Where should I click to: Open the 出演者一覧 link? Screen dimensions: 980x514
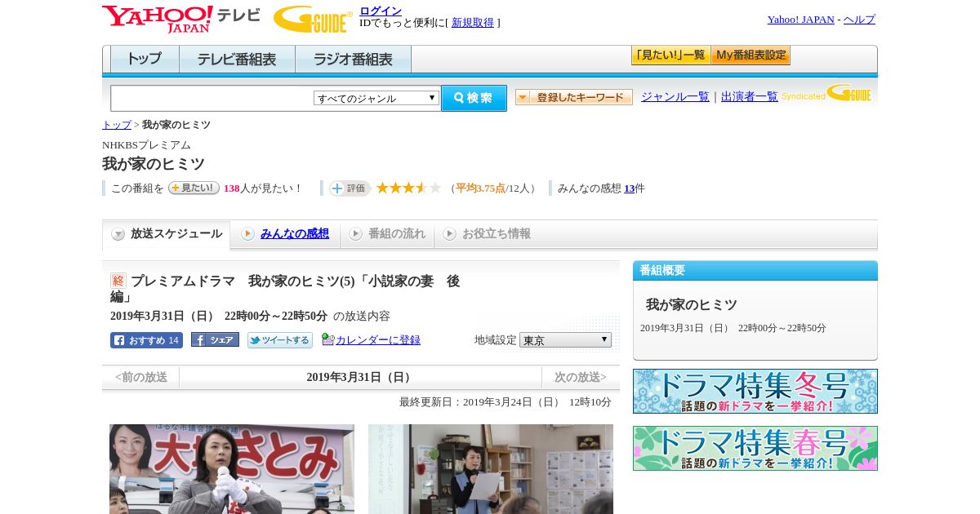click(x=750, y=97)
